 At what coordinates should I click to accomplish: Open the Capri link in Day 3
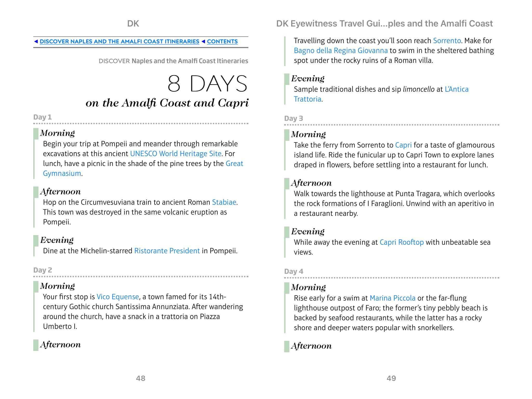pyautogui.click(x=403, y=145)
